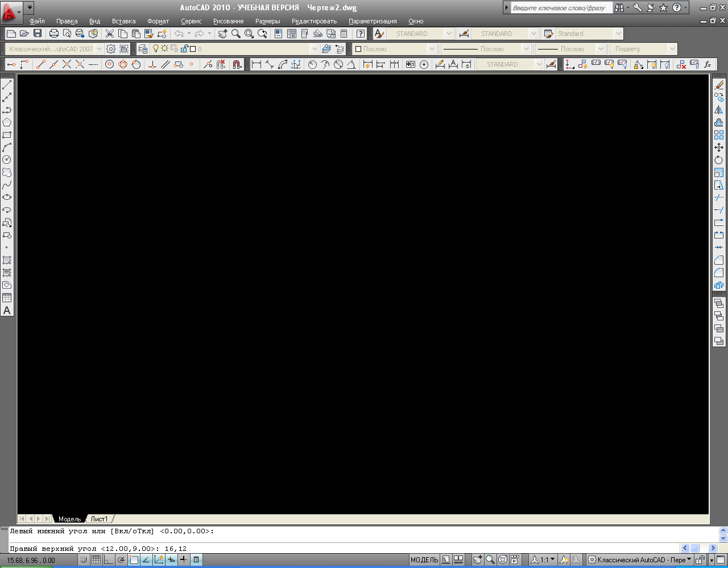
Task: Open the Help question mark icon
Action: pyautogui.click(x=361, y=34)
